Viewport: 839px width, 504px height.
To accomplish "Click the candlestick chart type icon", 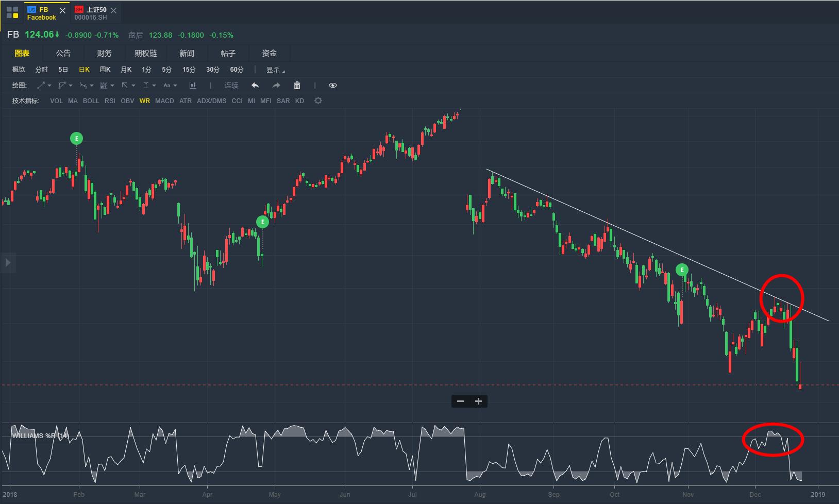I will coord(193,86).
